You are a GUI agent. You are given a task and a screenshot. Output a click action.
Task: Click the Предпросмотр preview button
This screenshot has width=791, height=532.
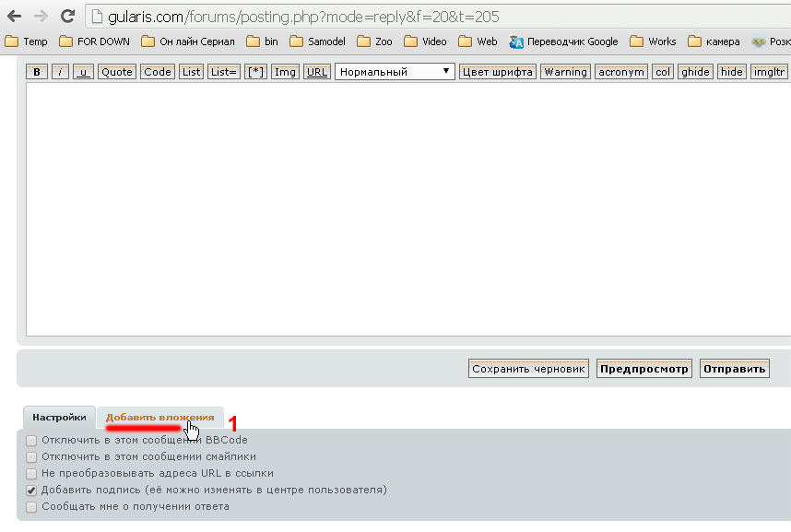point(643,369)
